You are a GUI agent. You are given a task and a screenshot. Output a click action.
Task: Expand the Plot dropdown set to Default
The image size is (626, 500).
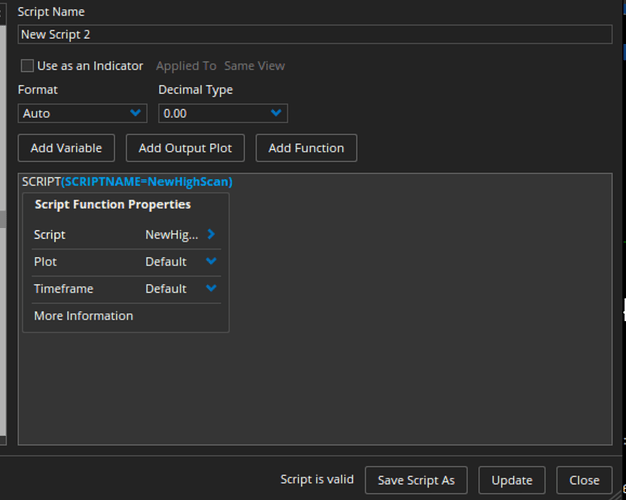click(211, 261)
